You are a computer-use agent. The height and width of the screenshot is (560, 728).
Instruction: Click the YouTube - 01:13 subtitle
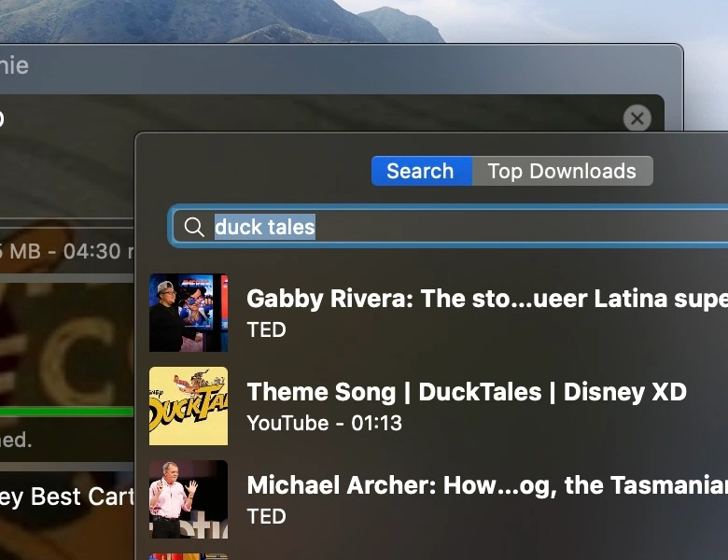pyautogui.click(x=324, y=423)
